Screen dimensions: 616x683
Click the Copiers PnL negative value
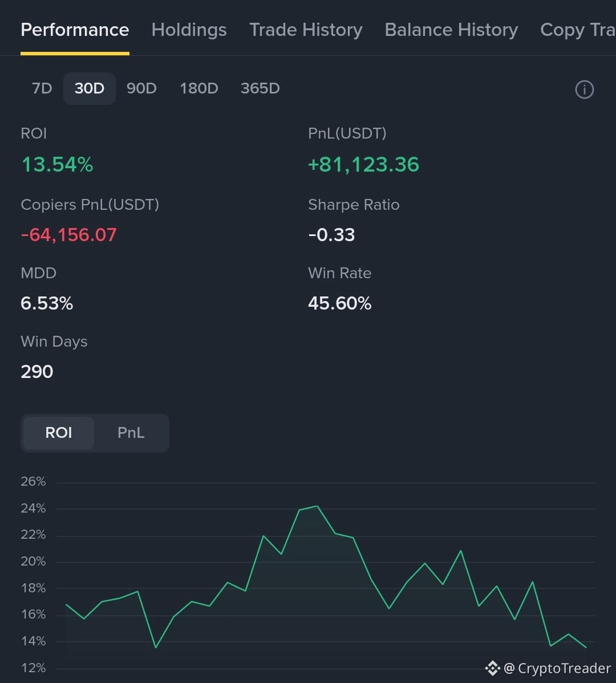click(68, 235)
